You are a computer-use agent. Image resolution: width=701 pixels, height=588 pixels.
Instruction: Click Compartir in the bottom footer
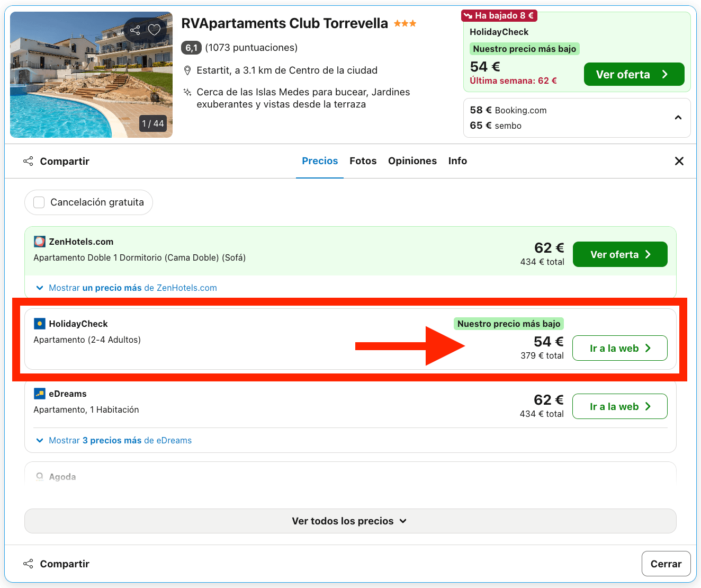57,564
